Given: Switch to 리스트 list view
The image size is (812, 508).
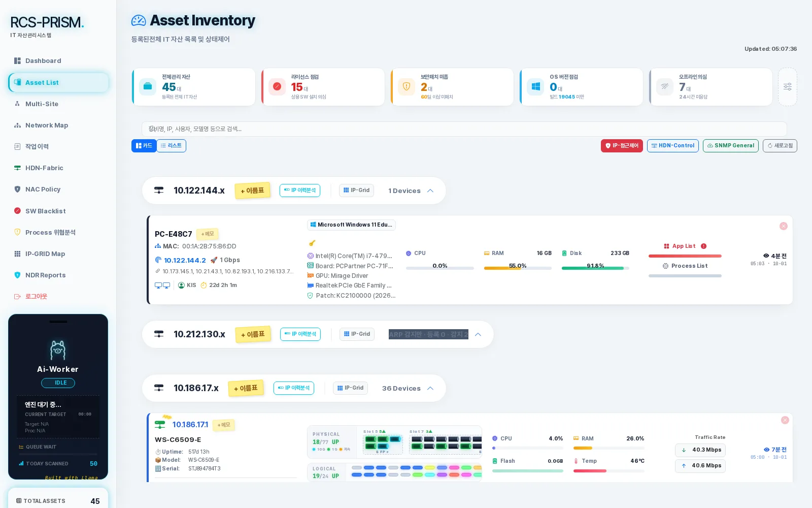Looking at the screenshot, I should tap(171, 146).
